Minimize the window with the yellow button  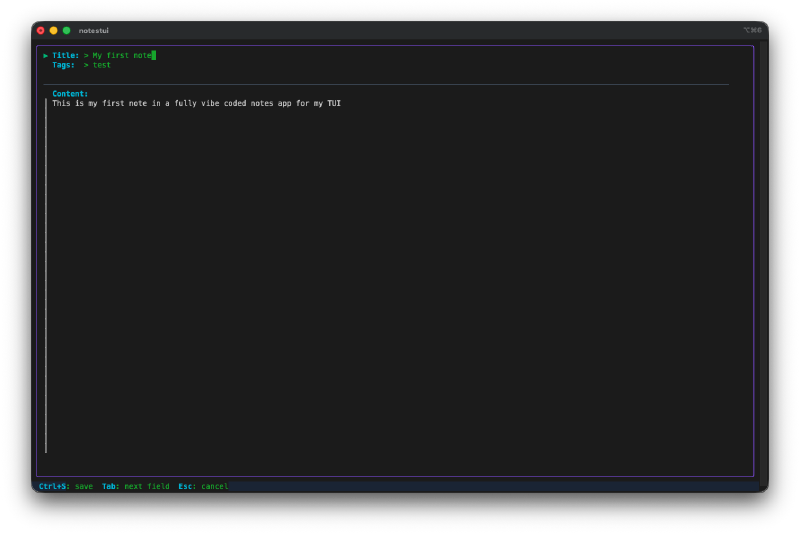[x=54, y=30]
